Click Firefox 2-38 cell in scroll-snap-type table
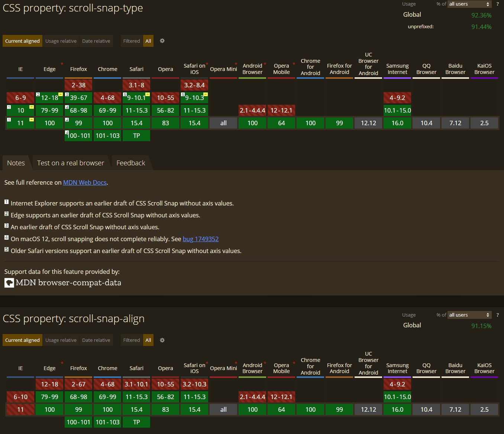This screenshot has height=434, width=504. pyautogui.click(x=78, y=85)
